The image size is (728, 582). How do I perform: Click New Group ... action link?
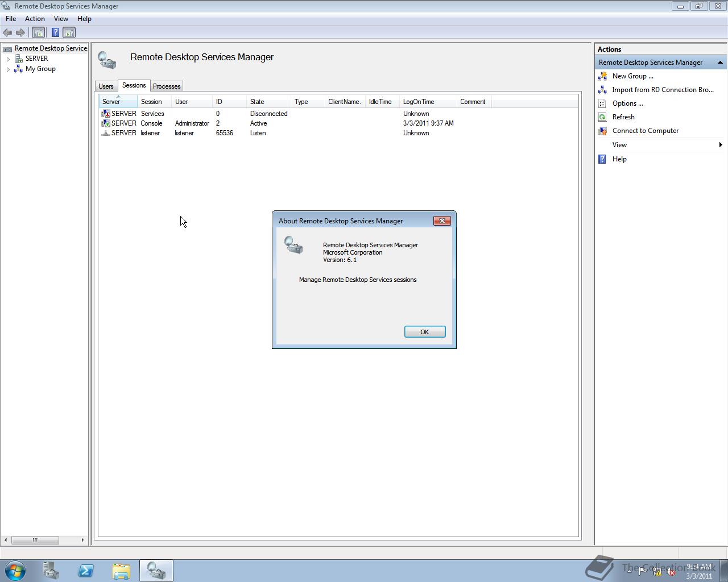(632, 76)
